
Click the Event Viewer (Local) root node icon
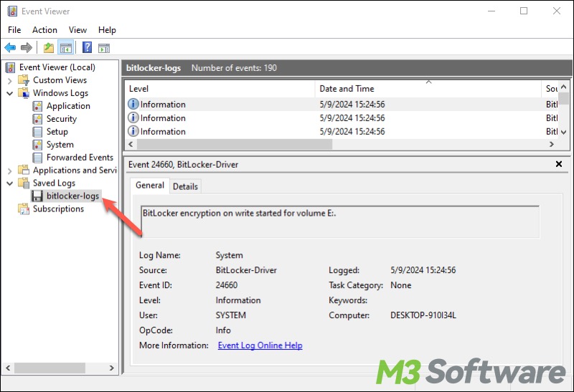pyautogui.click(x=11, y=67)
